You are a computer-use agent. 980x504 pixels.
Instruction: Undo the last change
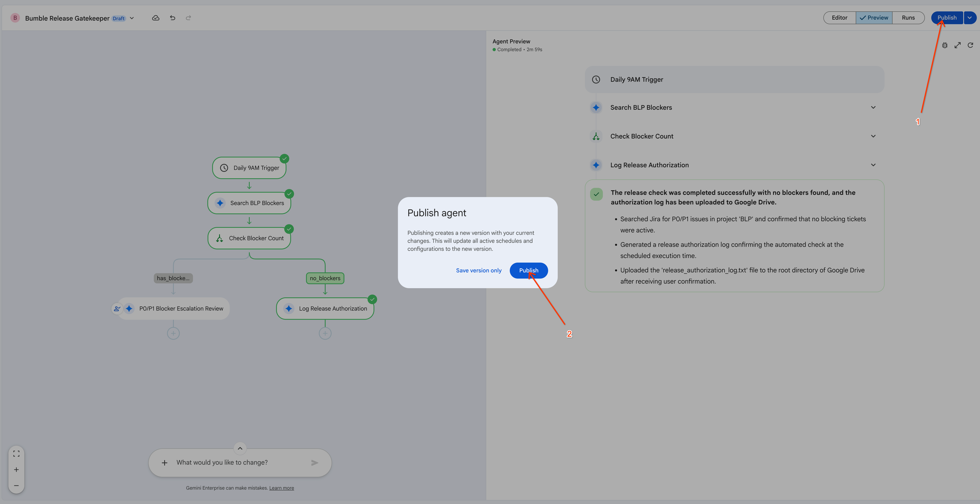(x=172, y=18)
